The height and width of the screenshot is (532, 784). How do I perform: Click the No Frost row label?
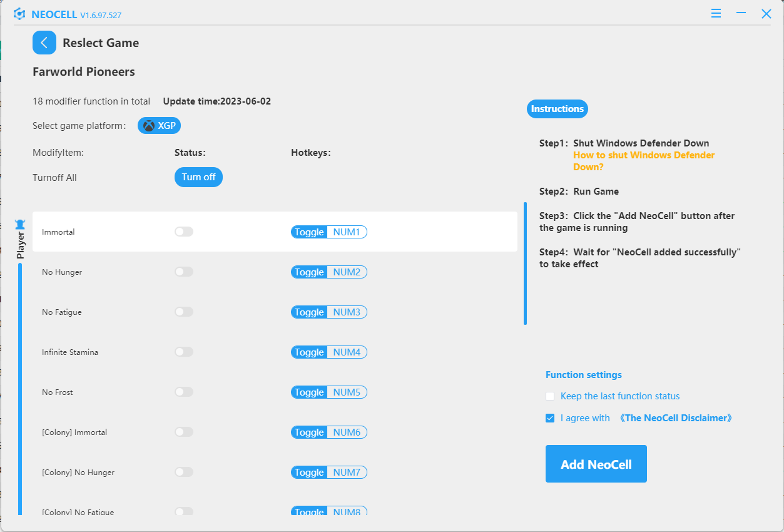tap(58, 392)
